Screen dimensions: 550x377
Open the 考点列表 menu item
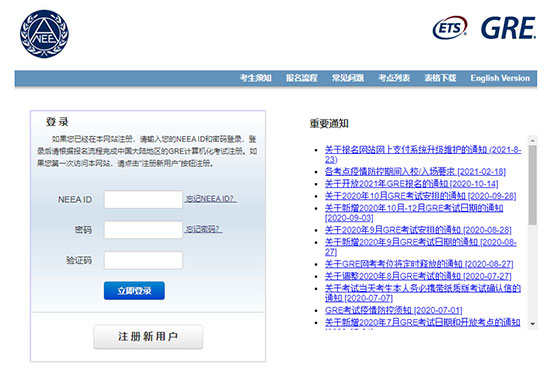394,78
